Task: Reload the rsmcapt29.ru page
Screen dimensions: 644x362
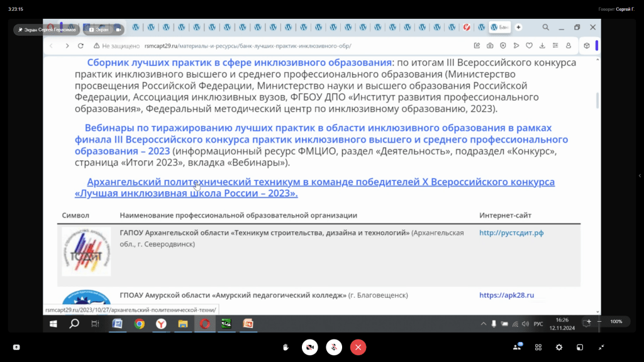Action: 81,46
